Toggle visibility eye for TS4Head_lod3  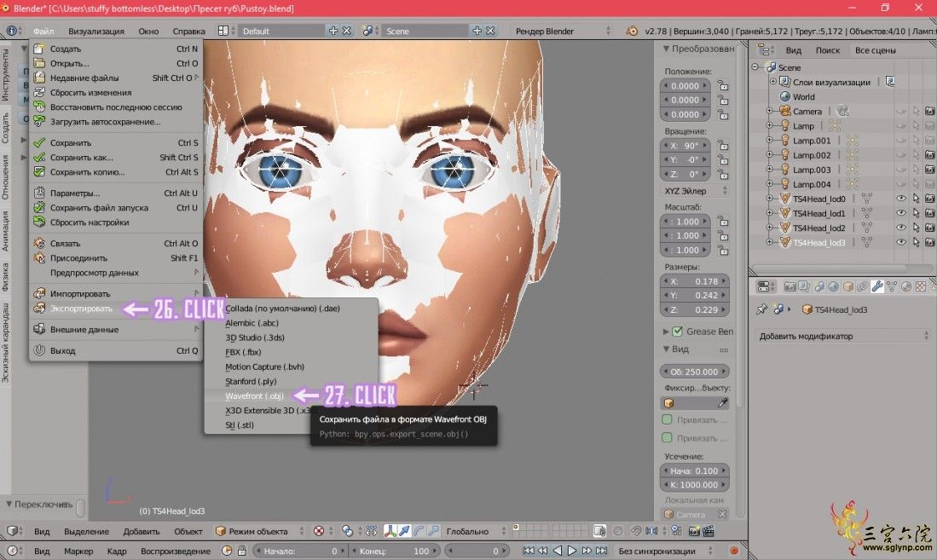coord(900,242)
